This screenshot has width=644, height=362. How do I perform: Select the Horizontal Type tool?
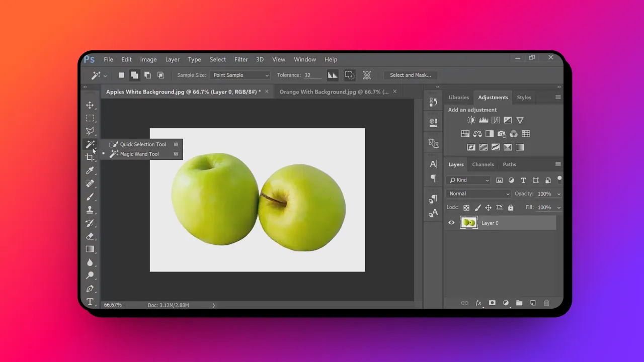91,302
